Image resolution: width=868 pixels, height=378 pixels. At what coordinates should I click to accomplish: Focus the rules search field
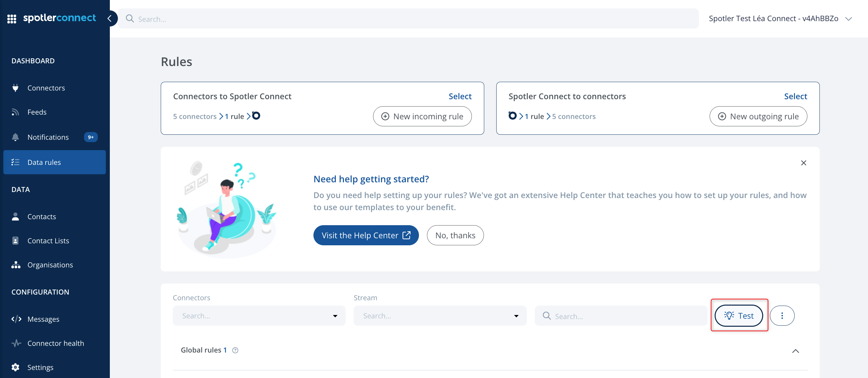(x=621, y=316)
